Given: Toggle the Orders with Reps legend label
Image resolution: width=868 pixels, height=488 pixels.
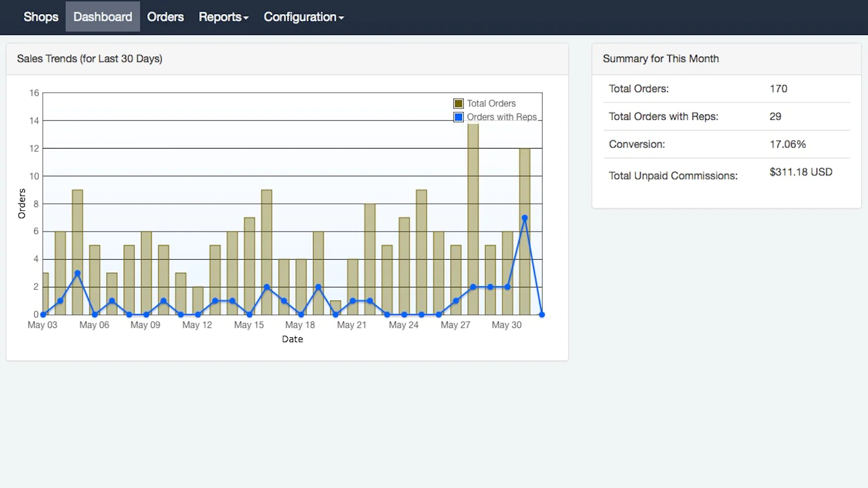Looking at the screenshot, I should tap(501, 117).
